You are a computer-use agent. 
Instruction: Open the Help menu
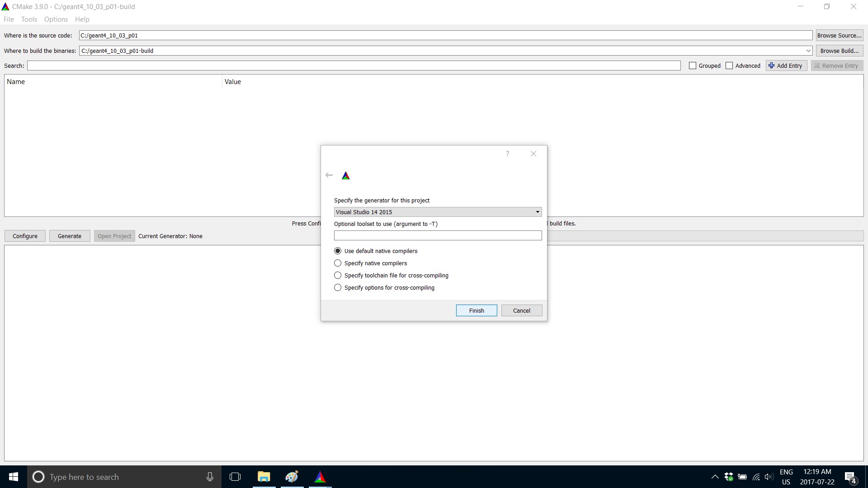82,19
